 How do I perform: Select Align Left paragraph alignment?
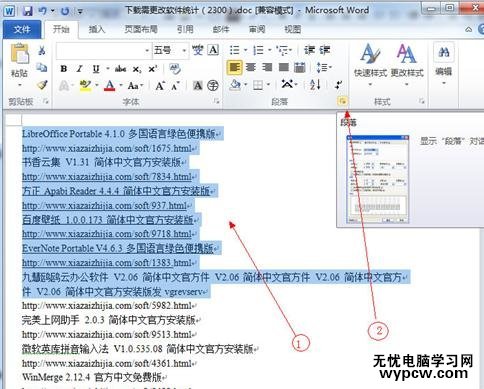click(x=235, y=68)
